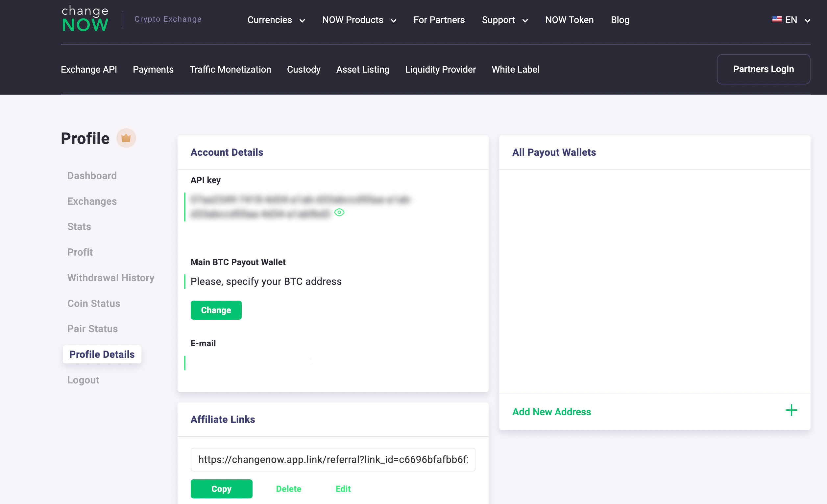Click the All Payout Wallets heading
Image resolution: width=827 pixels, height=504 pixels.
pos(554,152)
